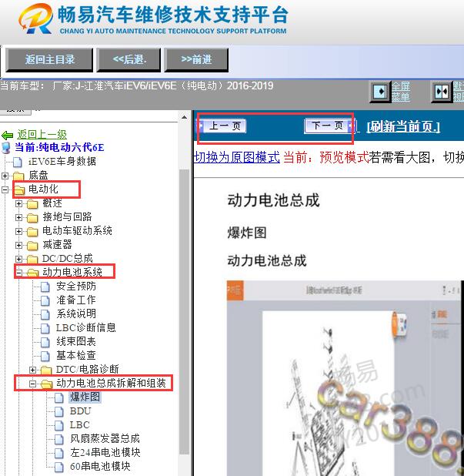Click document icon next to 基本检查
This screenshot has height=476, width=464.
45,356
